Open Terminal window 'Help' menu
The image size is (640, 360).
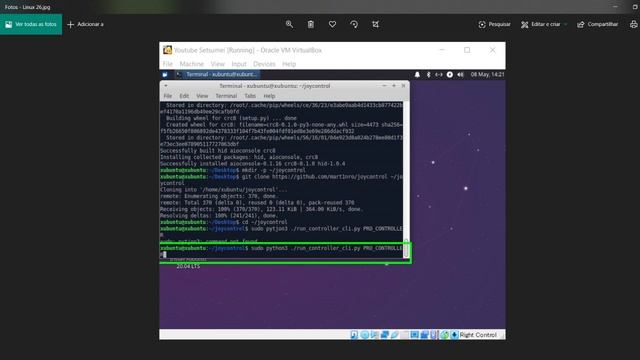(269, 96)
